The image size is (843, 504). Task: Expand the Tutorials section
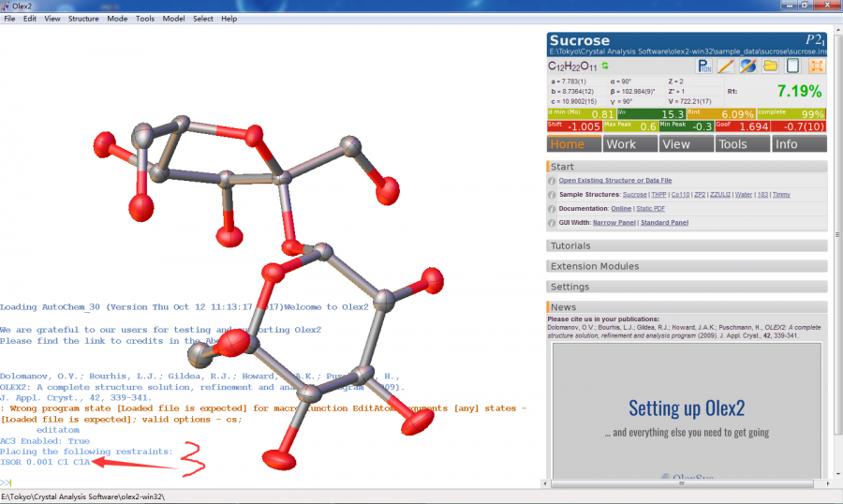(x=687, y=245)
